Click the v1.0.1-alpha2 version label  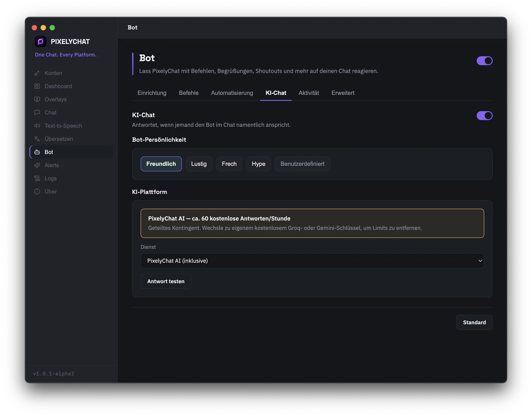(54, 374)
